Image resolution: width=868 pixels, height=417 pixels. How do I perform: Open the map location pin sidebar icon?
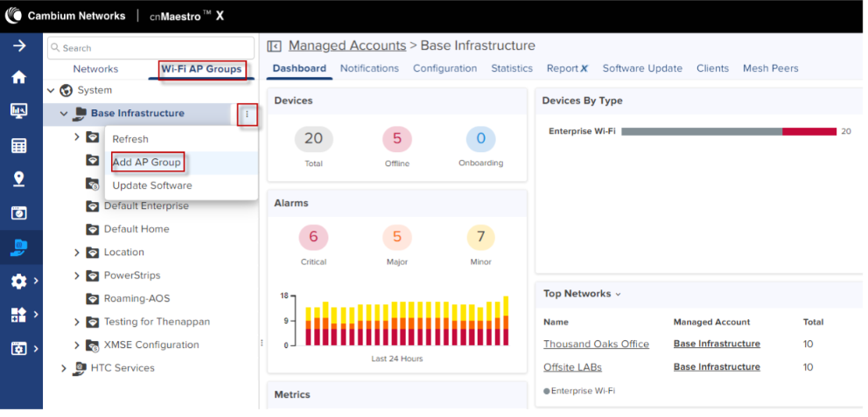(19, 178)
